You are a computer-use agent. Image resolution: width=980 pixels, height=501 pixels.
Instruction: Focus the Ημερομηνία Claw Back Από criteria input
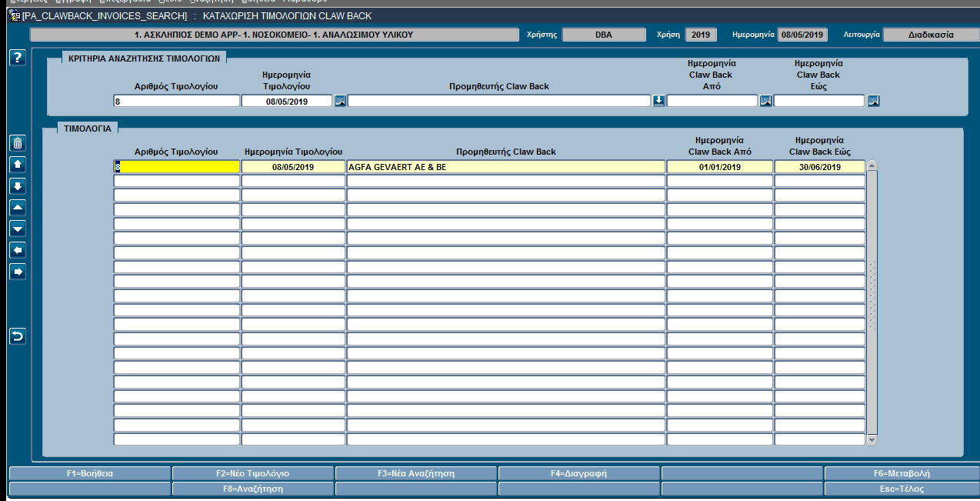(x=712, y=101)
